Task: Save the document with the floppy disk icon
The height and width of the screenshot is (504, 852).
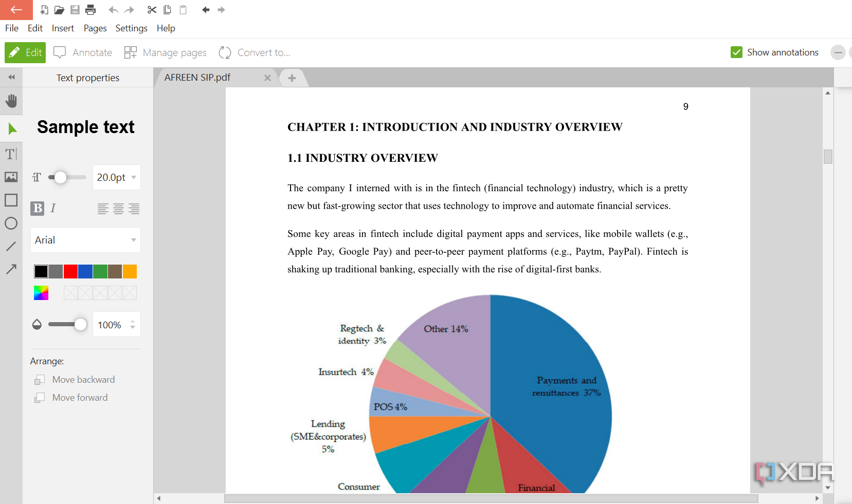Action: click(75, 10)
